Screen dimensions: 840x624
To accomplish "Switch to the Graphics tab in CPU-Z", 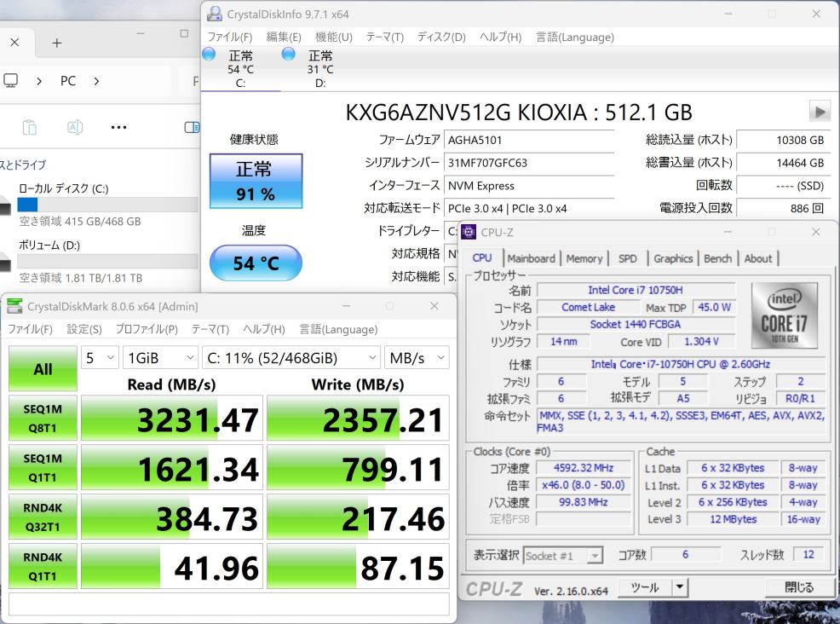I will pos(673,258).
